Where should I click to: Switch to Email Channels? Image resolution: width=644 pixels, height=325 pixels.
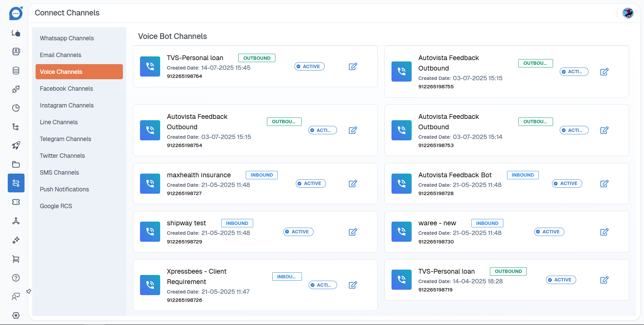(x=60, y=55)
